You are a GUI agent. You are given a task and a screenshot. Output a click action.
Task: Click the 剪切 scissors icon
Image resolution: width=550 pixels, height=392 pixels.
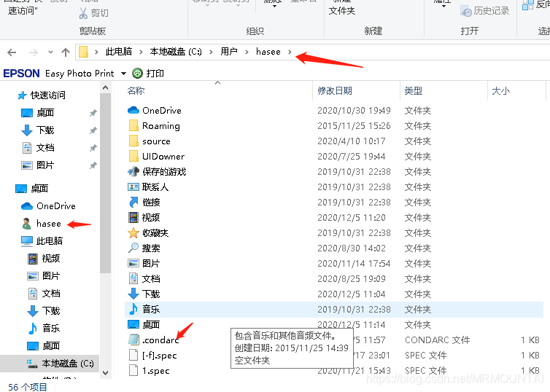click(x=83, y=13)
